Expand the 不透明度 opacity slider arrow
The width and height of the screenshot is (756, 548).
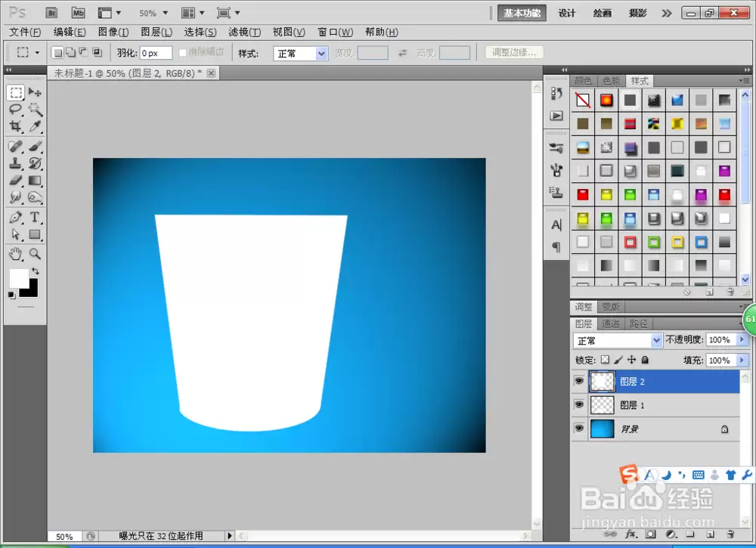point(742,340)
